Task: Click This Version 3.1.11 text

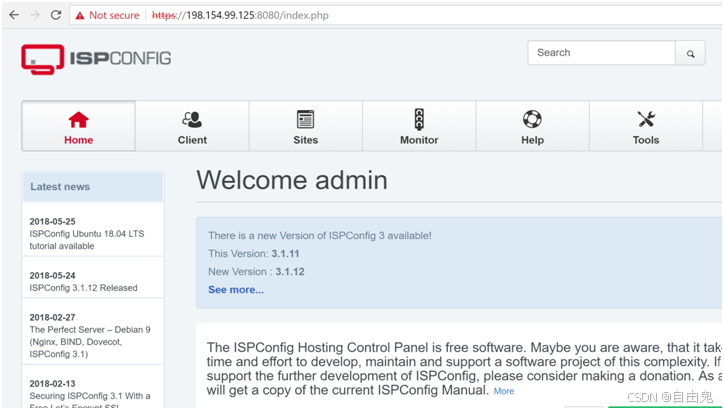Action: click(253, 253)
